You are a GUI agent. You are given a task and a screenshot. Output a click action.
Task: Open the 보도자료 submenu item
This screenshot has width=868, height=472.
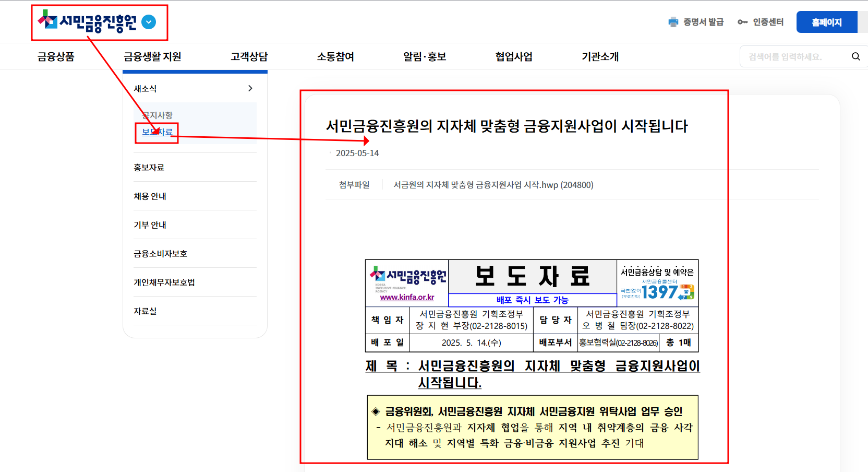pos(157,132)
